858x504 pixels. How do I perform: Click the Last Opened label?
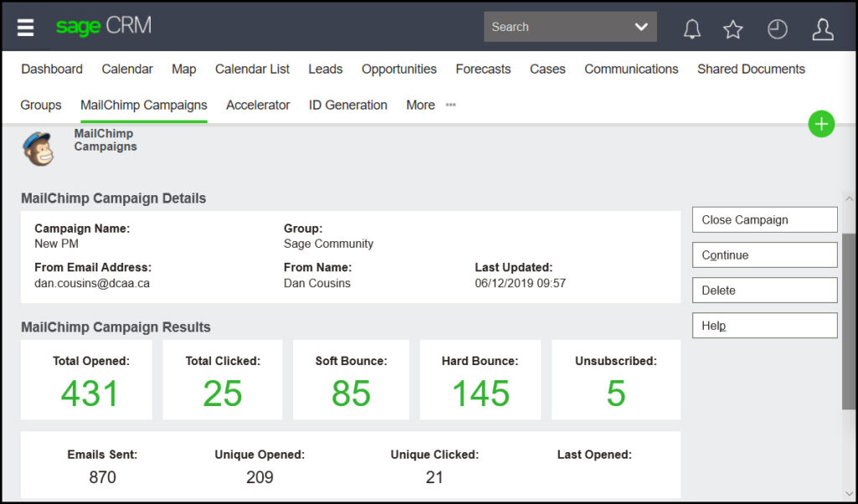594,455
